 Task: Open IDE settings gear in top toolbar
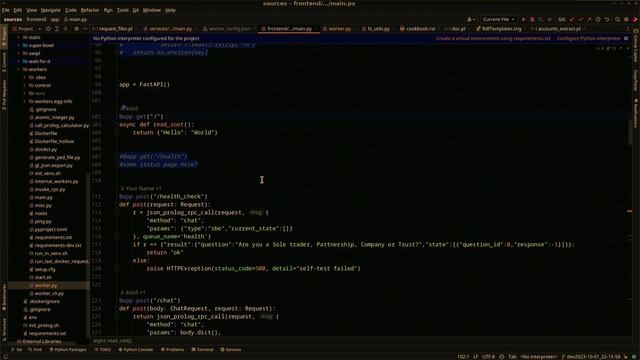click(x=626, y=20)
